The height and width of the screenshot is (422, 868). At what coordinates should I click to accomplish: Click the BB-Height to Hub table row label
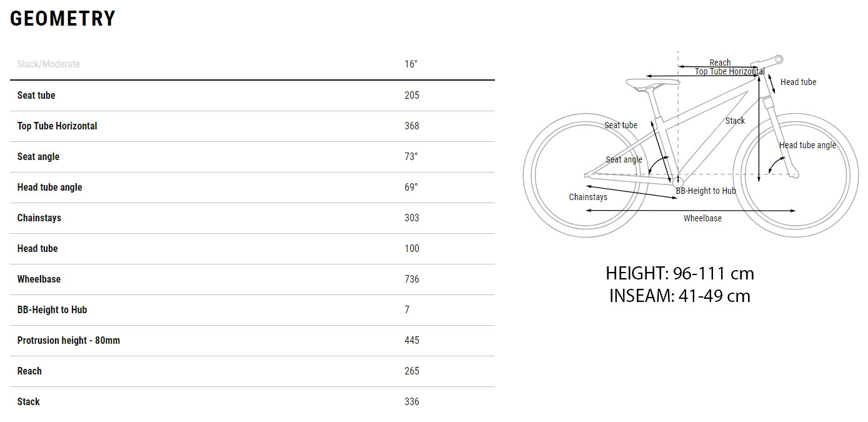(x=52, y=309)
